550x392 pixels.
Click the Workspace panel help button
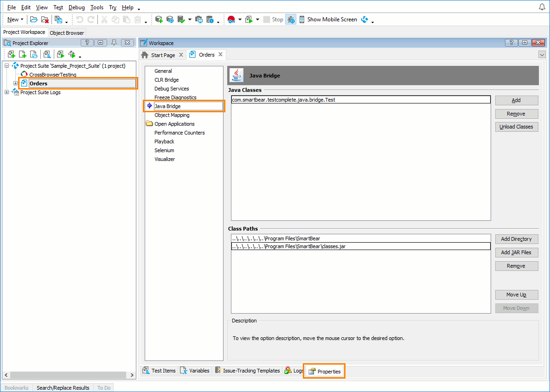pyautogui.click(x=512, y=43)
